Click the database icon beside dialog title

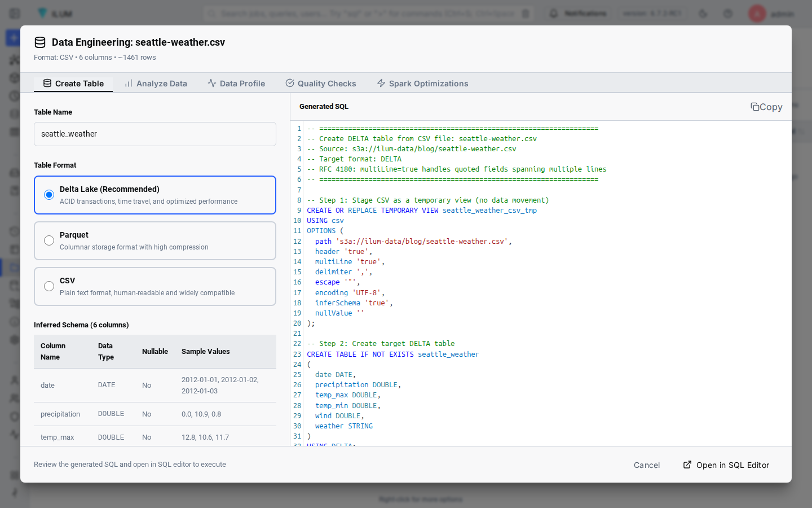click(40, 42)
